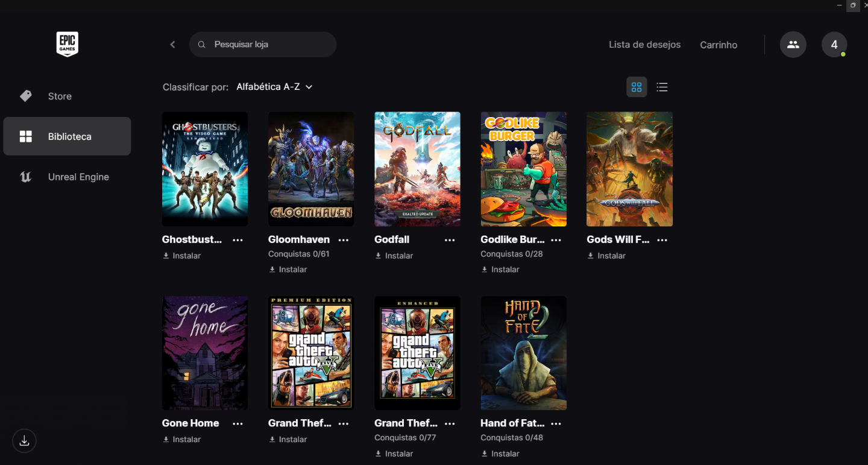Open the more options menu for Gods Will Fall
Screen dimensions: 868x465
(662, 240)
